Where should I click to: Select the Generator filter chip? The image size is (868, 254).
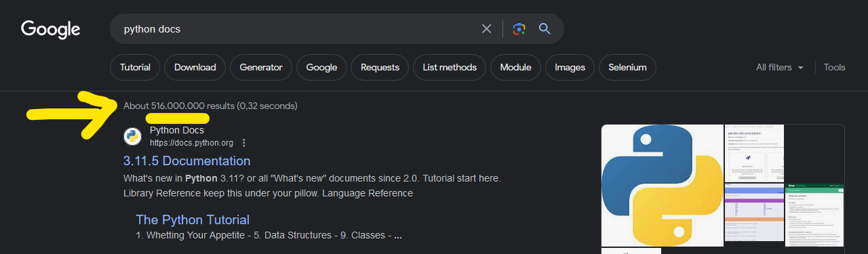pyautogui.click(x=261, y=67)
